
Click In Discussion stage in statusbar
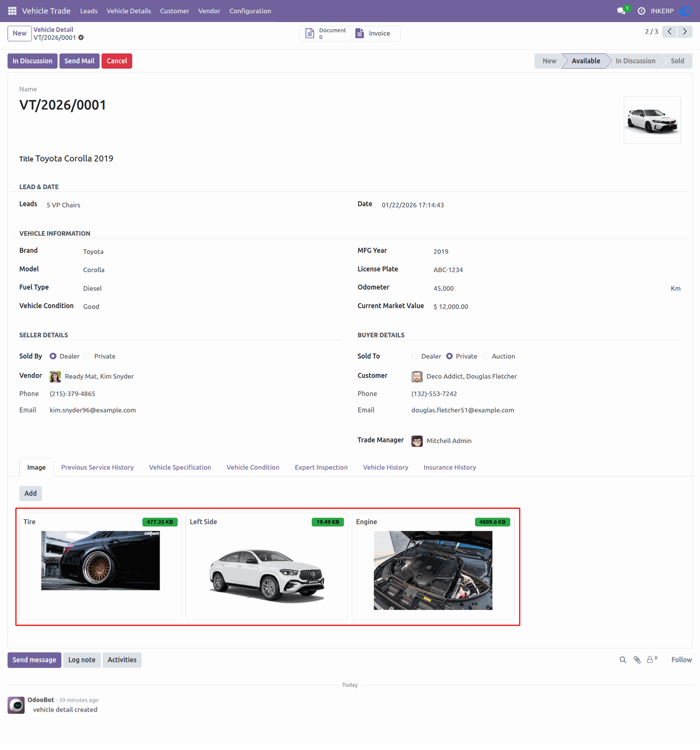click(635, 61)
